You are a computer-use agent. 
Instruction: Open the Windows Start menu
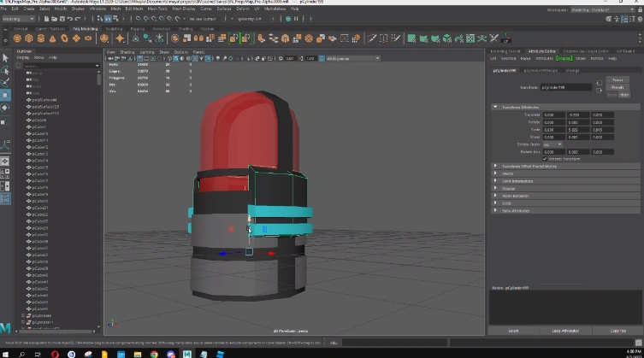click(x=7, y=352)
